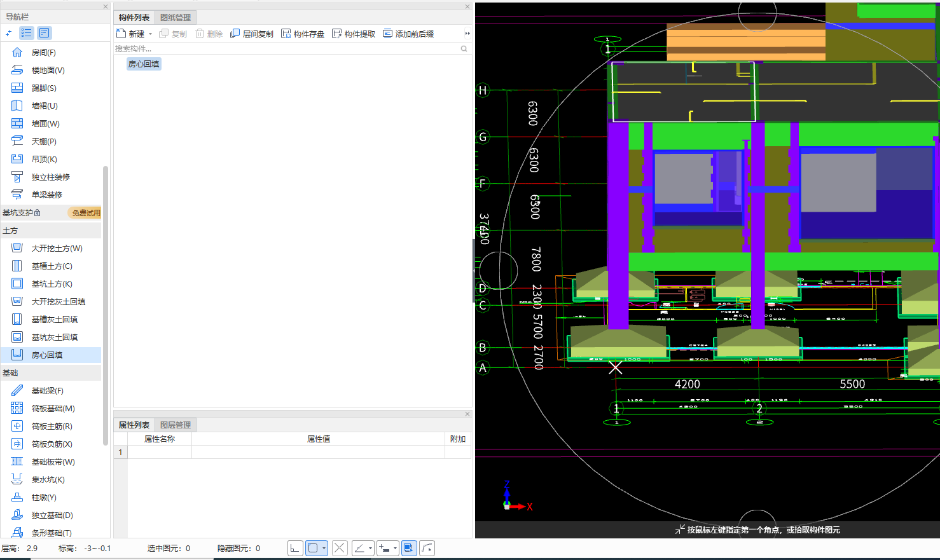
Task: Open 基础板带(W) item
Action: tap(53, 462)
